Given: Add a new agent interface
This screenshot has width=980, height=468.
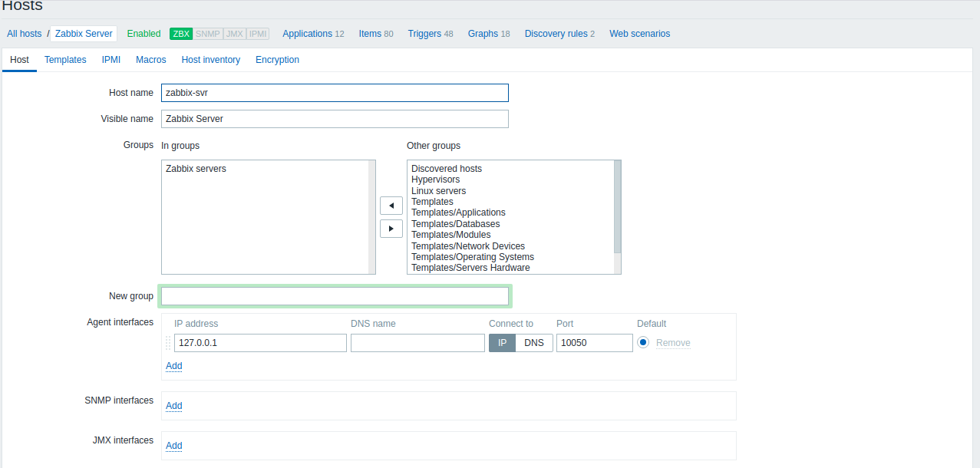Looking at the screenshot, I should click(173, 366).
